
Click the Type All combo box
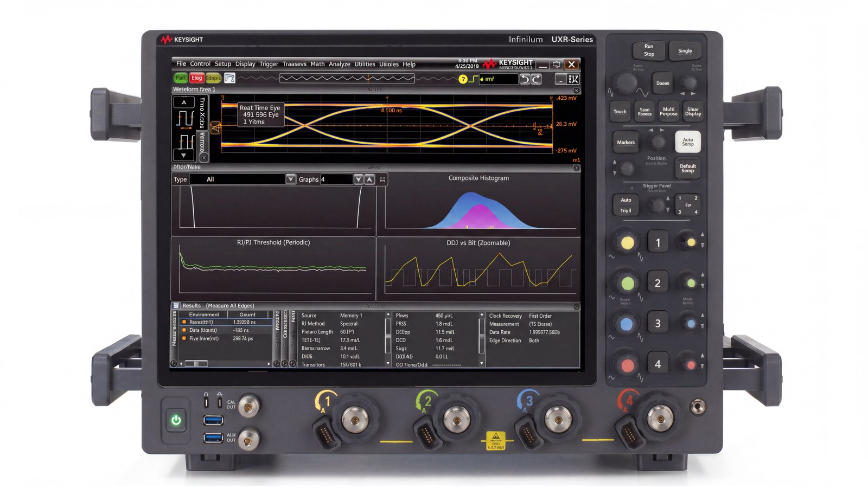[237, 179]
